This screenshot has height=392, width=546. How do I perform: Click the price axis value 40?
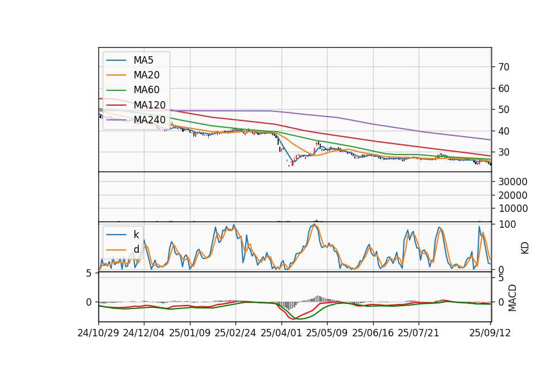504,131
